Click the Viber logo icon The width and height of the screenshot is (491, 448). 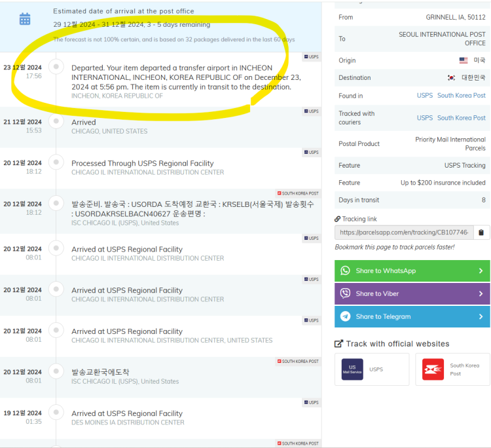(345, 293)
